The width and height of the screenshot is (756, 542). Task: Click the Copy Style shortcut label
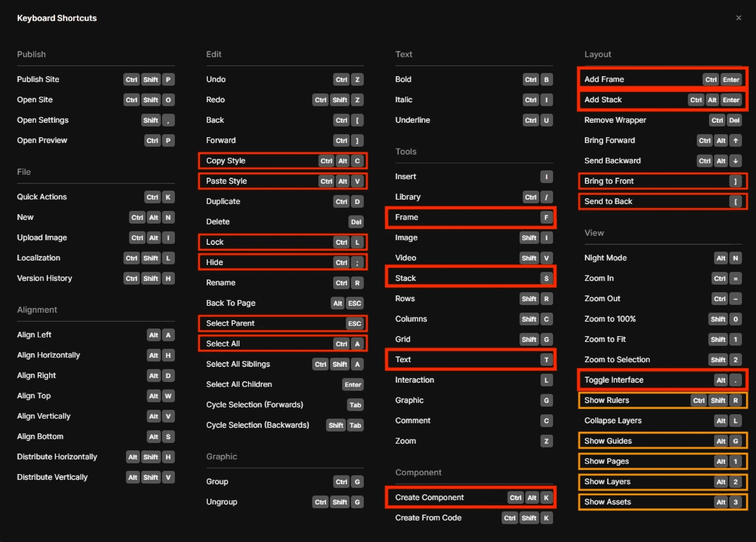coord(226,161)
